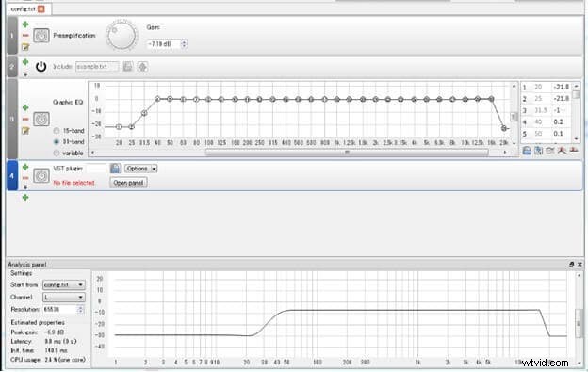This screenshot has width=588, height=372.
Task: Click the 0.1 gain cell in row 5
Action: point(562,134)
